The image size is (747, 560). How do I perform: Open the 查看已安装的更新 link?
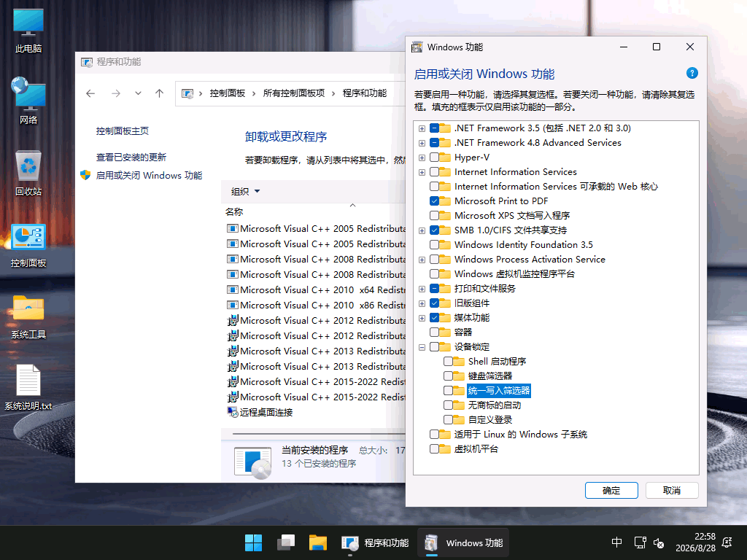[131, 157]
